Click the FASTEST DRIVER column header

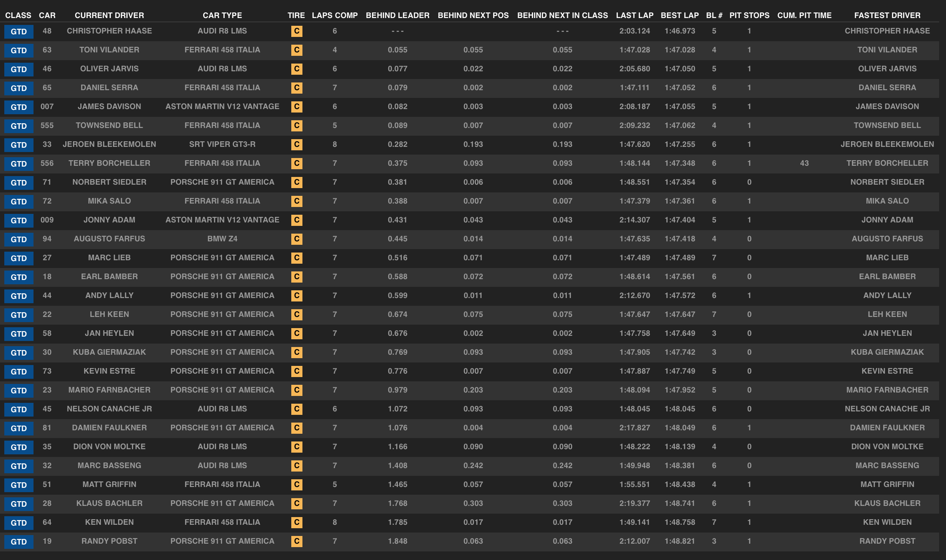[x=887, y=15]
